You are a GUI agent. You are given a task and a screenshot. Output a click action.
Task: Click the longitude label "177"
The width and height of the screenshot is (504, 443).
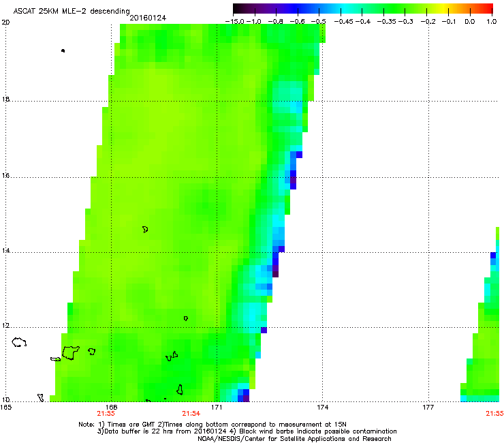click(x=428, y=408)
